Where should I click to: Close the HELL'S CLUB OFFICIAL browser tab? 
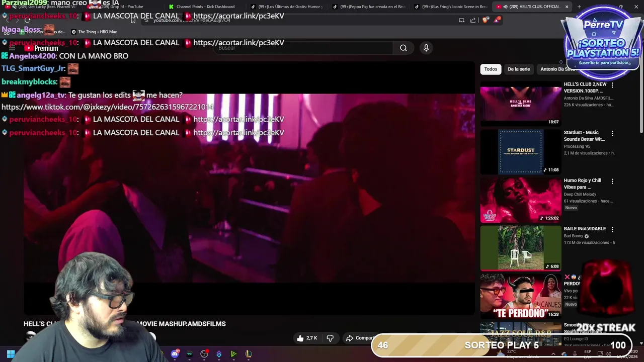(567, 7)
